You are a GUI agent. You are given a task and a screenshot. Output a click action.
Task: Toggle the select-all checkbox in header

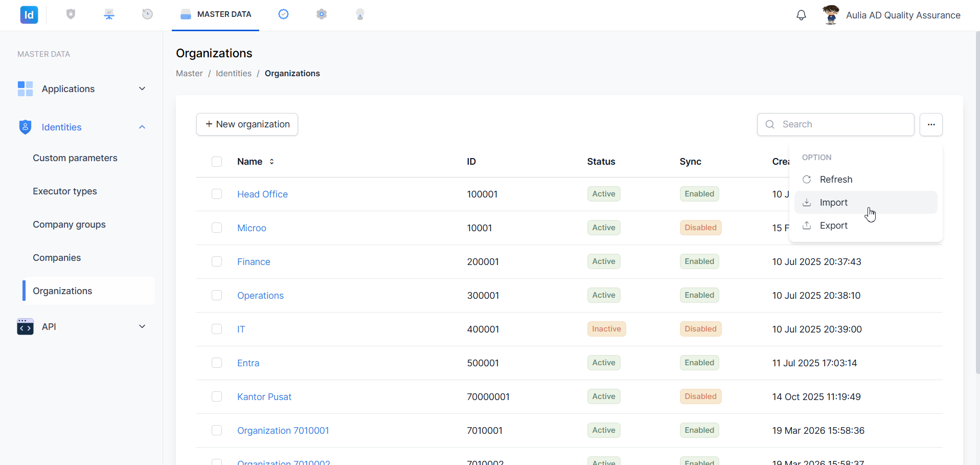coord(217,162)
